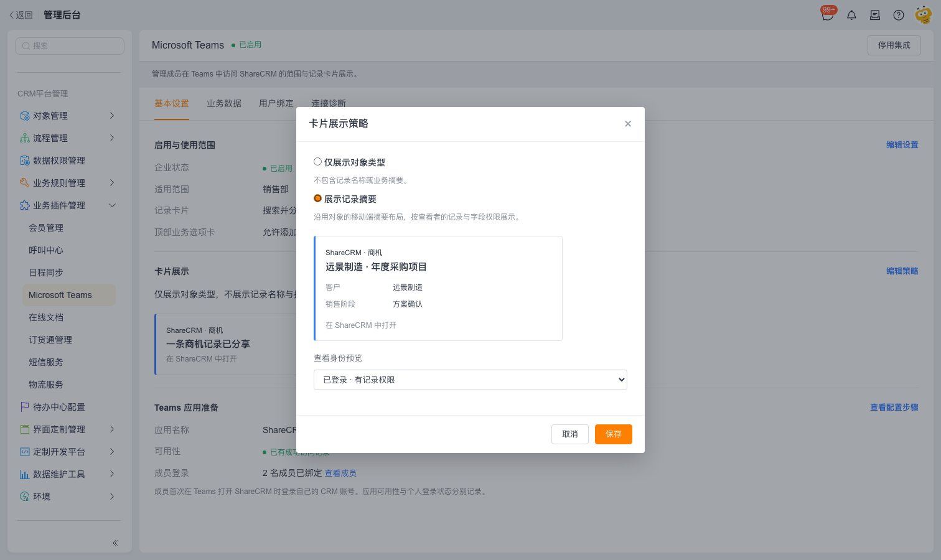Switch to 连接诊断 tab
941x560 pixels.
tap(329, 103)
